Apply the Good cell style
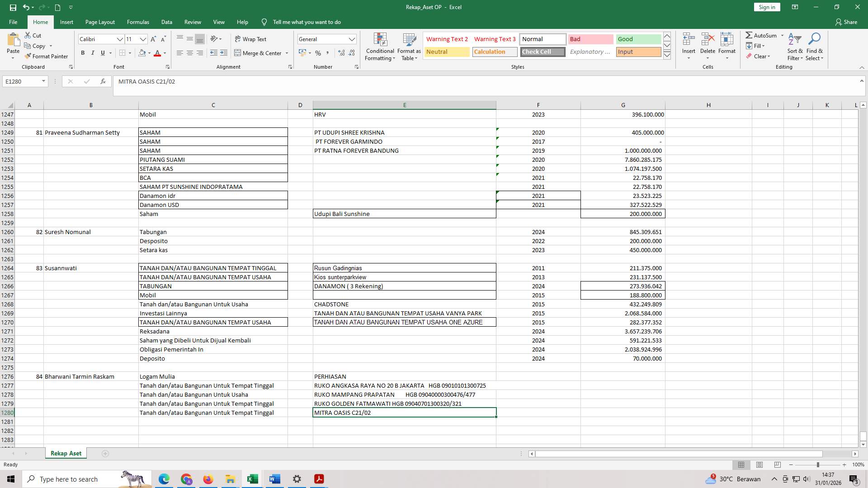This screenshot has height=488, width=868. (x=638, y=39)
